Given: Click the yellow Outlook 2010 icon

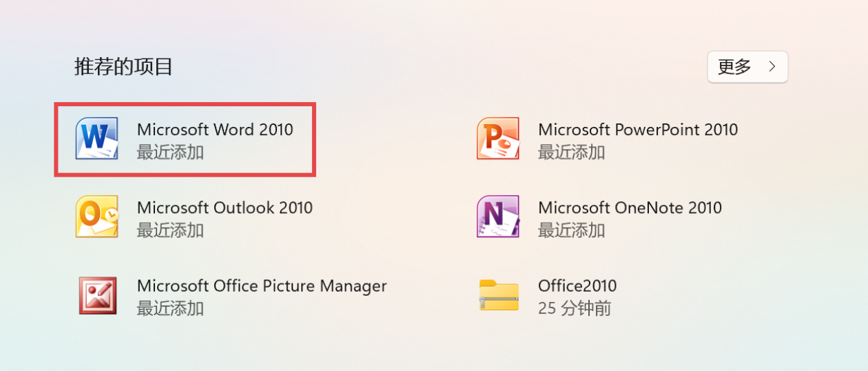Looking at the screenshot, I should click(96, 217).
